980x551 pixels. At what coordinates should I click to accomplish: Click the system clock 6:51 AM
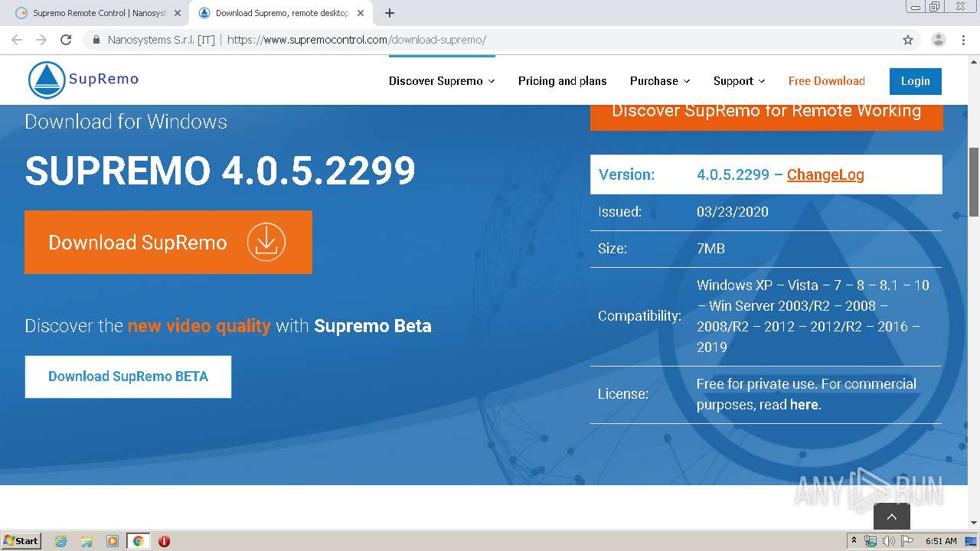click(x=940, y=541)
